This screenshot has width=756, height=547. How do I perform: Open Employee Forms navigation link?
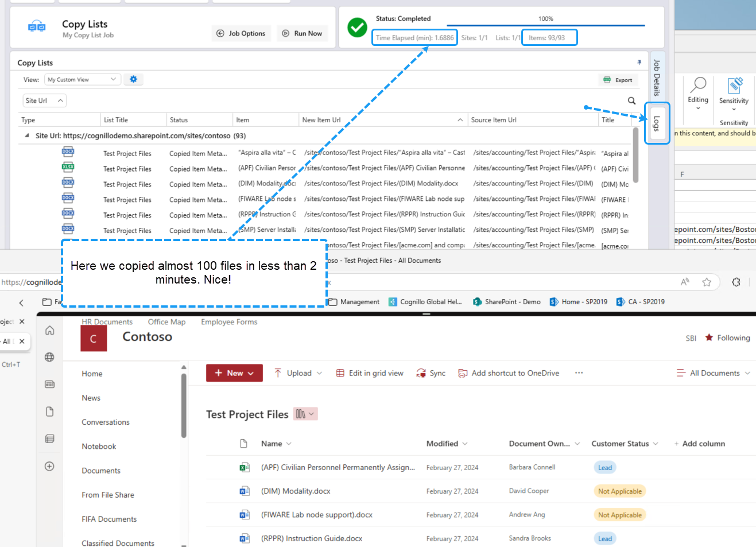tap(229, 322)
